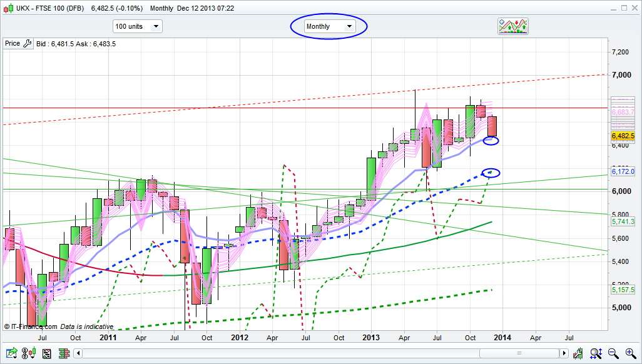Click the magnifier with arrows zoom icon
The height and width of the screenshot is (364, 642).
pyautogui.click(x=598, y=354)
